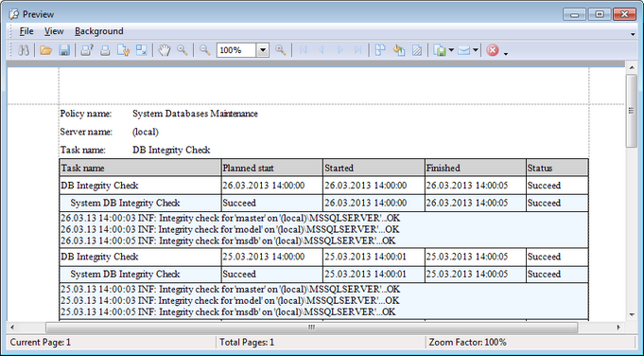
Task: Click the 26.03.13 'master' integrity check log line
Action: [x=230, y=218]
